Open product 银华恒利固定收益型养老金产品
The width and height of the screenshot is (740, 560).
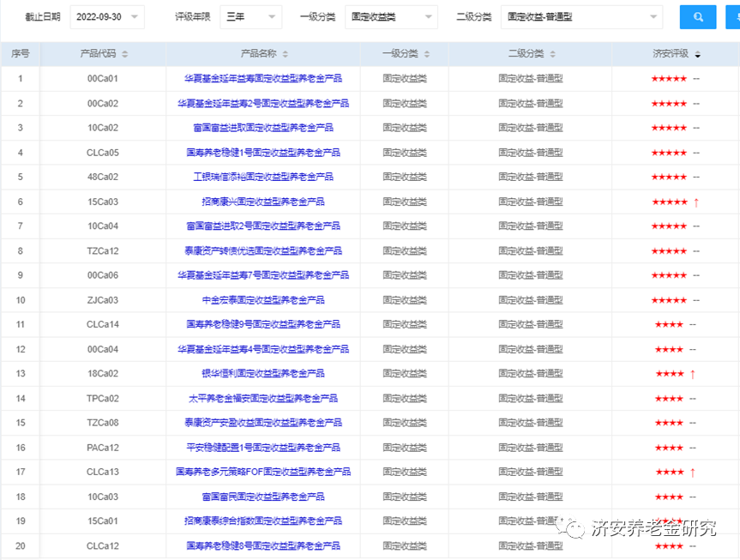263,373
